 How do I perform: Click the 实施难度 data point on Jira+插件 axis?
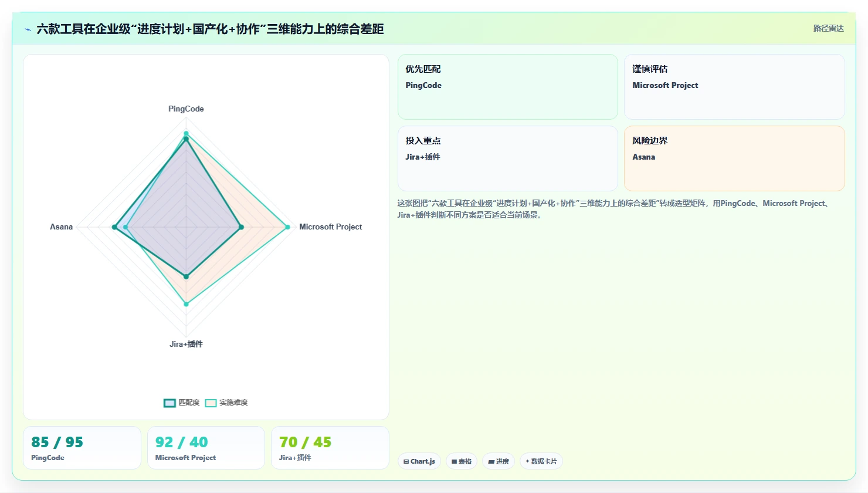[x=187, y=304]
